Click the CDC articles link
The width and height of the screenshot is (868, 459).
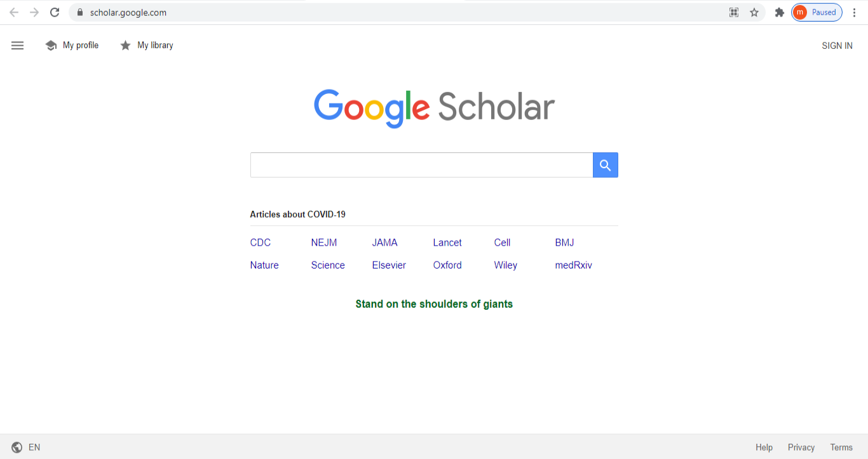[x=260, y=243]
